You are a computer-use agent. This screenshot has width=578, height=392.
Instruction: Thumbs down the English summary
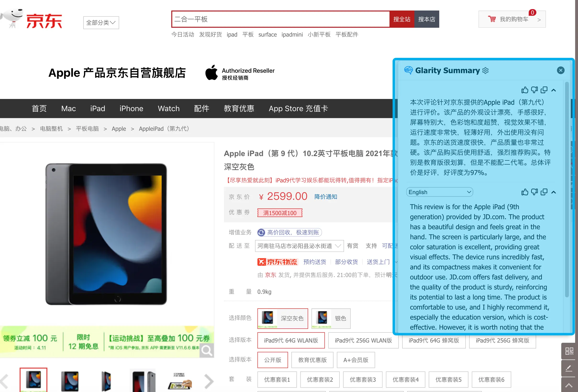(534, 192)
